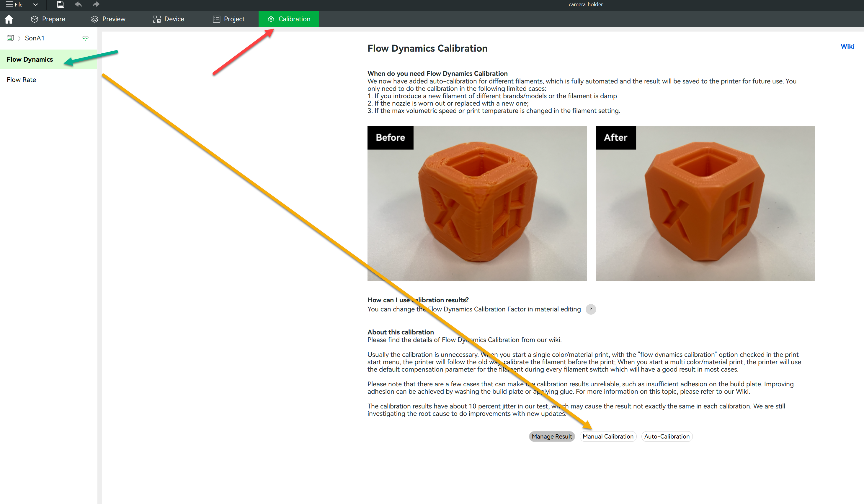
Task: Switch to the Preview tab
Action: (108, 19)
